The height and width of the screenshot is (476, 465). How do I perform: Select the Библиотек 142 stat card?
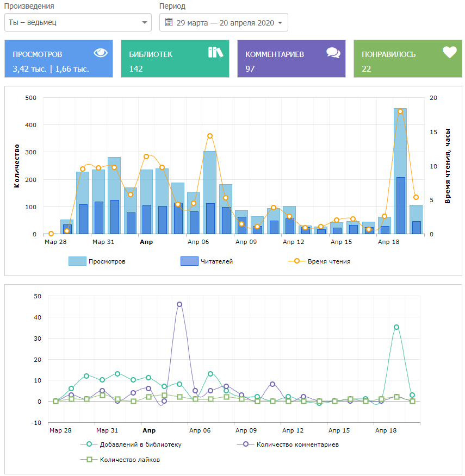175,59
